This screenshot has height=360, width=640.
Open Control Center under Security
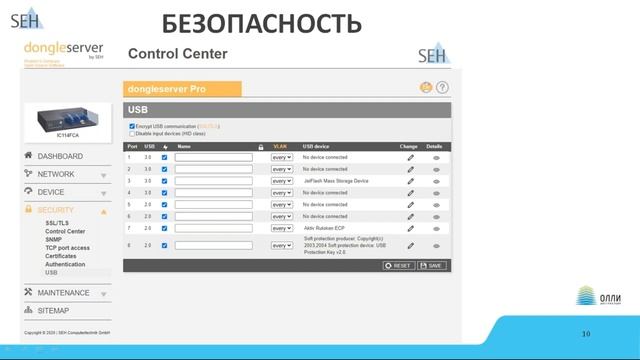tap(65, 231)
